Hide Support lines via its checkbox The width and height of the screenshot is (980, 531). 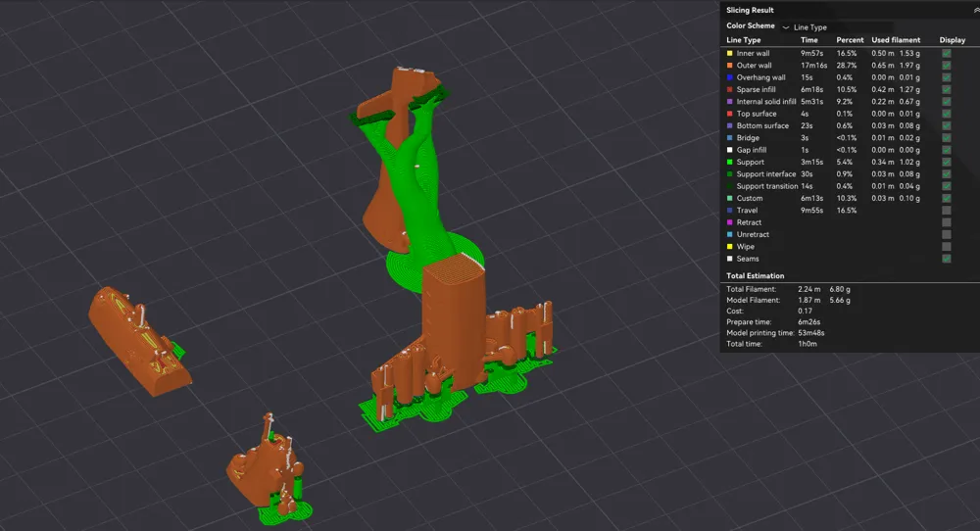[947, 162]
